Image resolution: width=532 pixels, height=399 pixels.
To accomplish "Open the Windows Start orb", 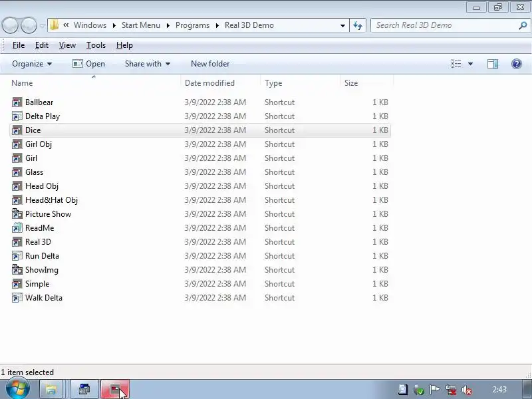I will click(17, 389).
